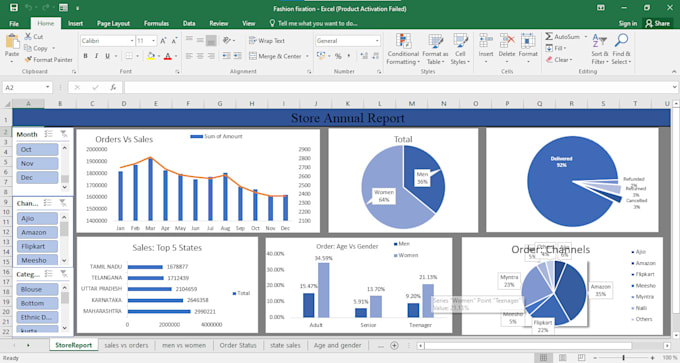680x363 pixels.
Task: Click the AutoSum sigma icon
Action: click(549, 36)
